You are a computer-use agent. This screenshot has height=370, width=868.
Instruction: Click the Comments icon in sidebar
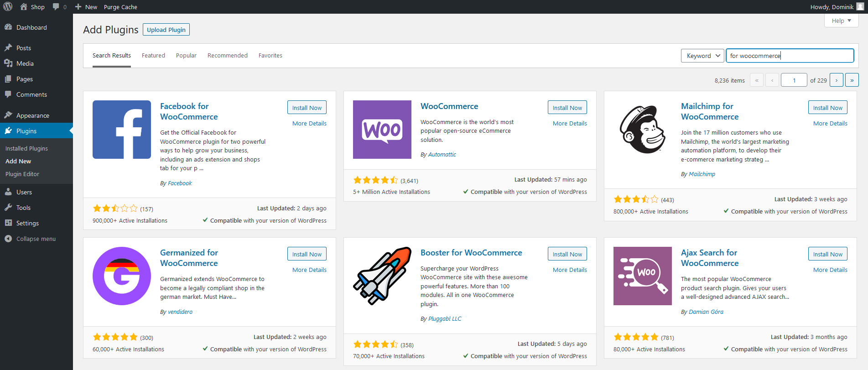pos(8,94)
